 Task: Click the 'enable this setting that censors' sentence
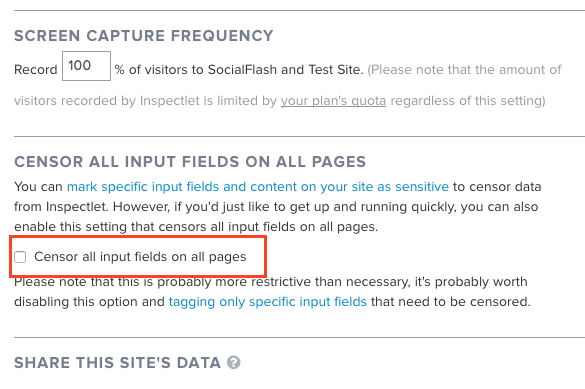click(196, 227)
